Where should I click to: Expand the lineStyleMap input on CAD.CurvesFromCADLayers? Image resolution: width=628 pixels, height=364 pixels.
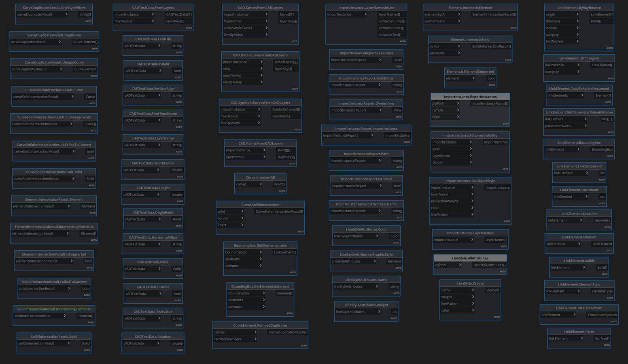(x=267, y=34)
